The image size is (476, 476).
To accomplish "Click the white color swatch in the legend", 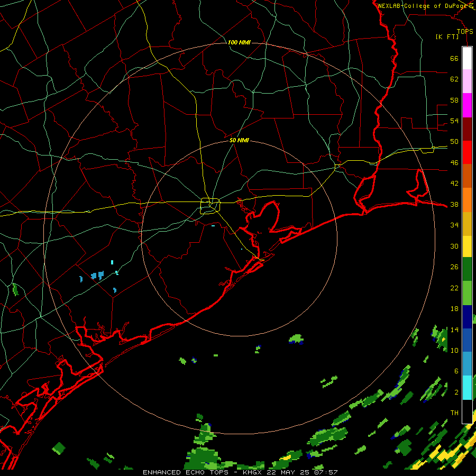I will pos(467,58).
